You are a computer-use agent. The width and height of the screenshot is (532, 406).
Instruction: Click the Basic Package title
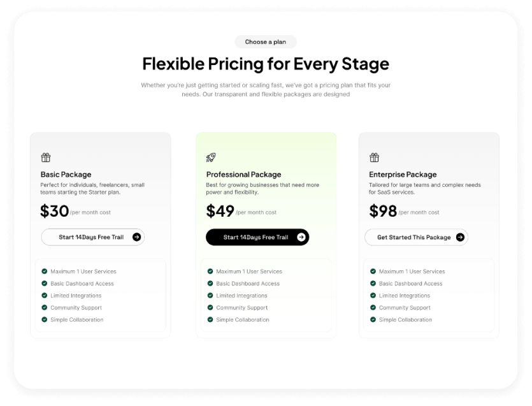tap(66, 174)
